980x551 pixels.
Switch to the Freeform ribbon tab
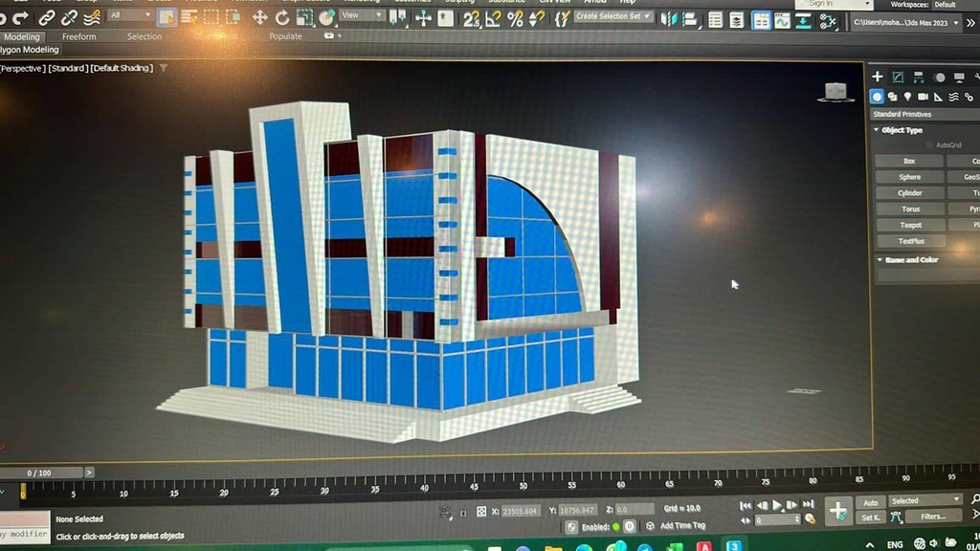pyautogui.click(x=79, y=37)
